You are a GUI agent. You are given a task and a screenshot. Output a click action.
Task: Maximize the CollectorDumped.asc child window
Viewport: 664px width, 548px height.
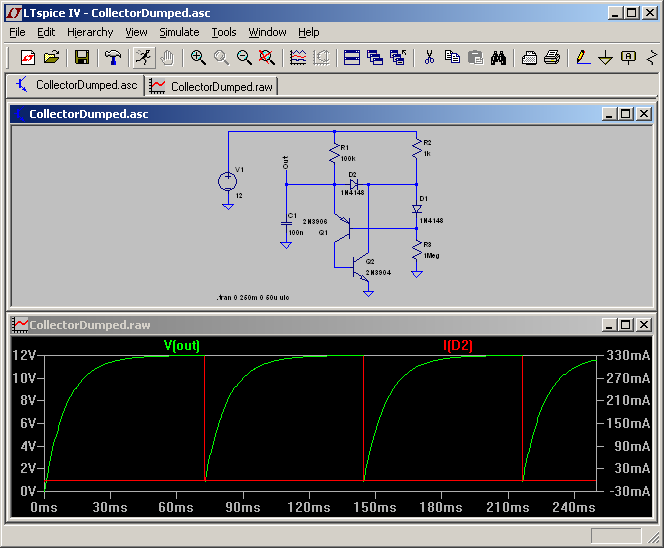(x=625, y=114)
